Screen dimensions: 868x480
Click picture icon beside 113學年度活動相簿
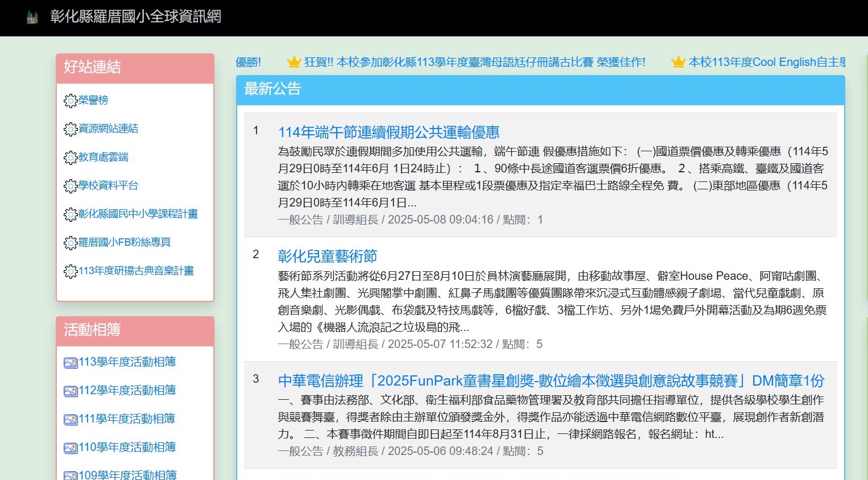click(x=71, y=363)
